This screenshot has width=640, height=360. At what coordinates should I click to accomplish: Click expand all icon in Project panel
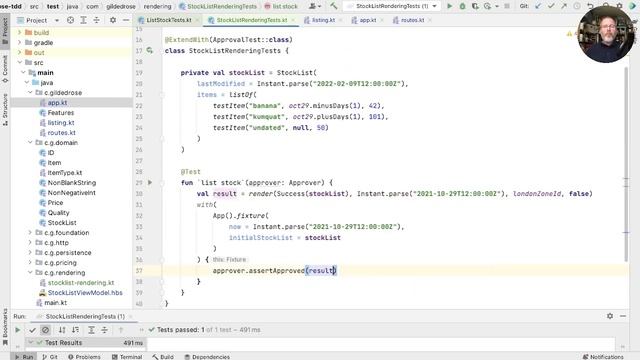coord(83,20)
